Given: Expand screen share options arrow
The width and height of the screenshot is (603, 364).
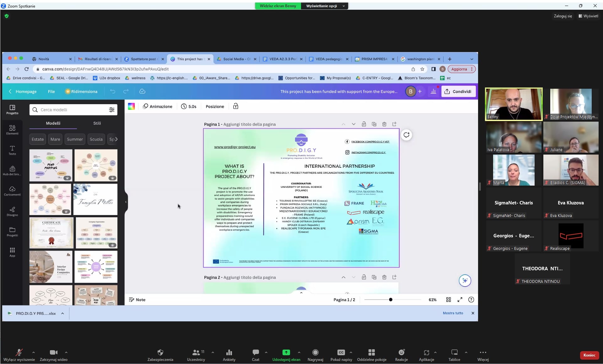Looking at the screenshot, I should (299, 352).
